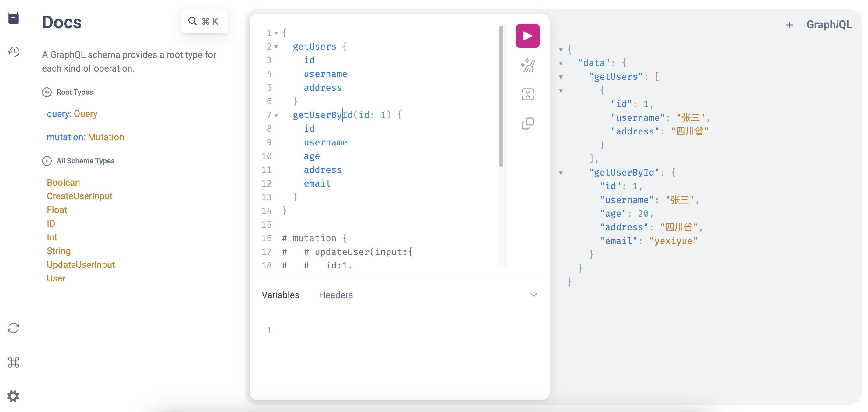Click the "yexiyue" email value in response
868x412 pixels.
tap(673, 241)
